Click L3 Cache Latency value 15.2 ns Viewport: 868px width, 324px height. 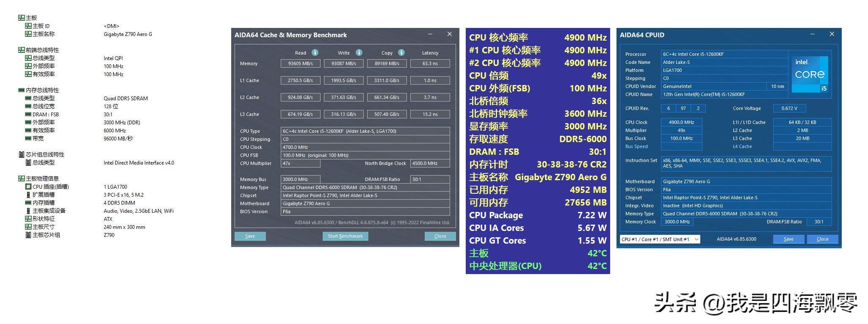click(430, 114)
